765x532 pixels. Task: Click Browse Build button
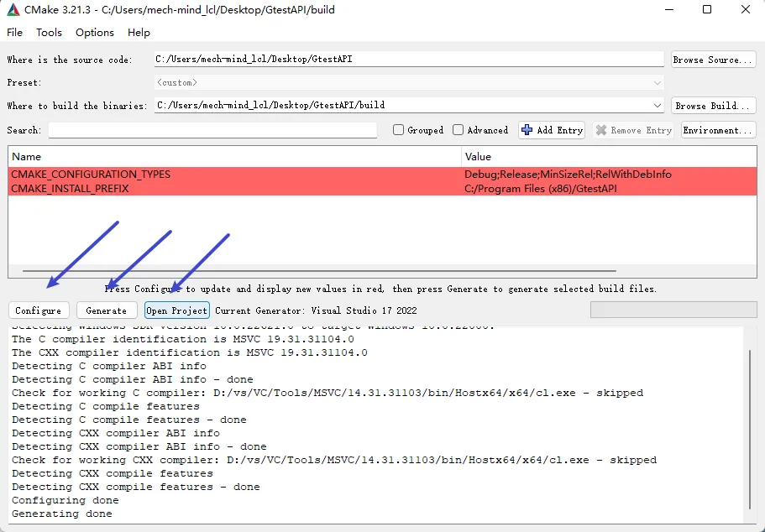(x=713, y=106)
